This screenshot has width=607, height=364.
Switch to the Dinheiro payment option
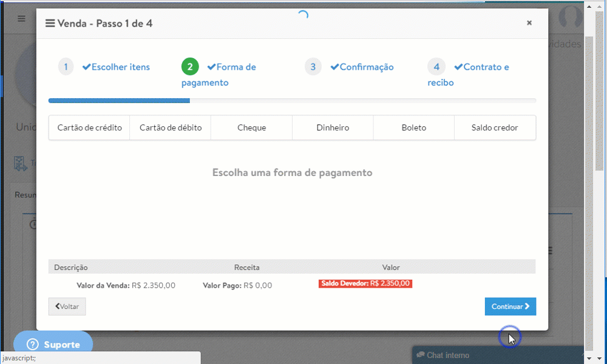click(333, 127)
